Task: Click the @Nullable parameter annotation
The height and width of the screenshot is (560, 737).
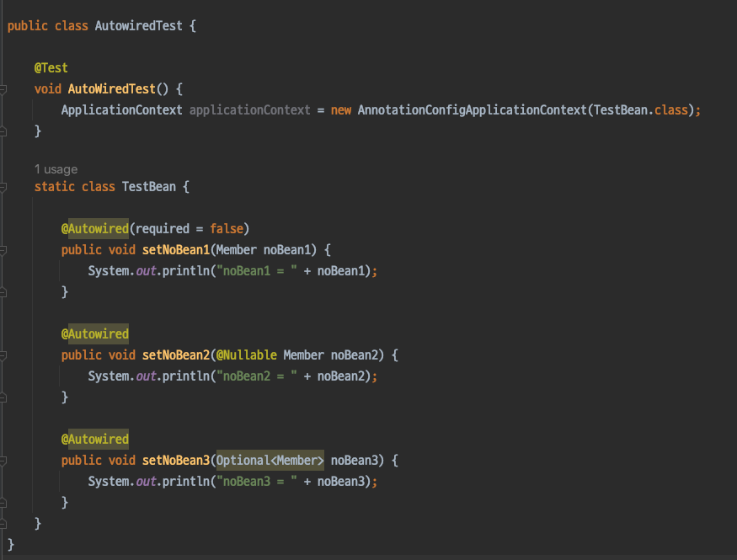Action: pyautogui.click(x=247, y=355)
